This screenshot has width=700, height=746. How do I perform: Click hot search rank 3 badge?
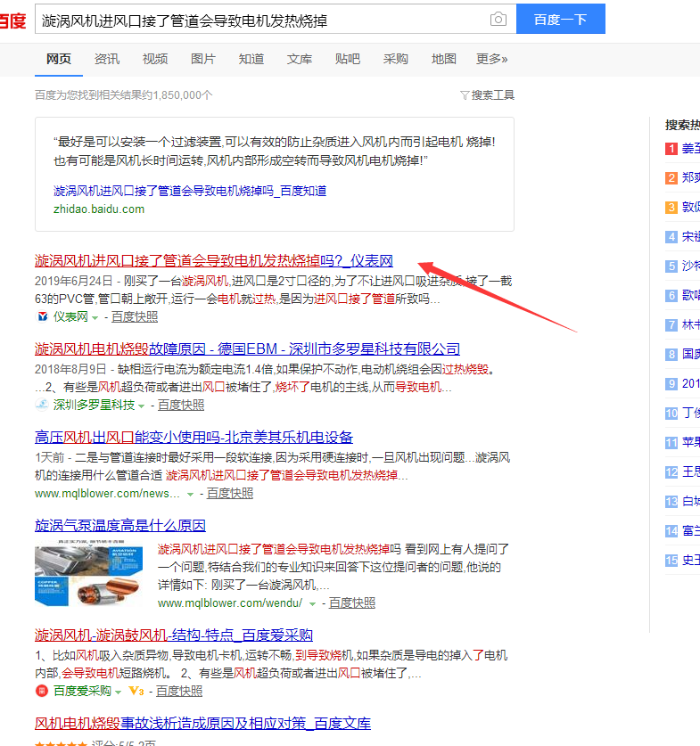pyautogui.click(x=671, y=208)
